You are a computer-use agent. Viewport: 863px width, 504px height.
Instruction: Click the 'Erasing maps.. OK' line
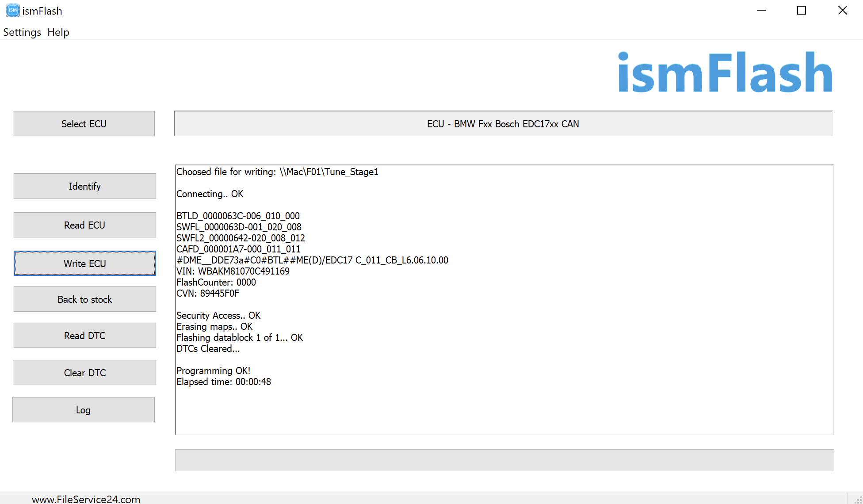point(214,327)
